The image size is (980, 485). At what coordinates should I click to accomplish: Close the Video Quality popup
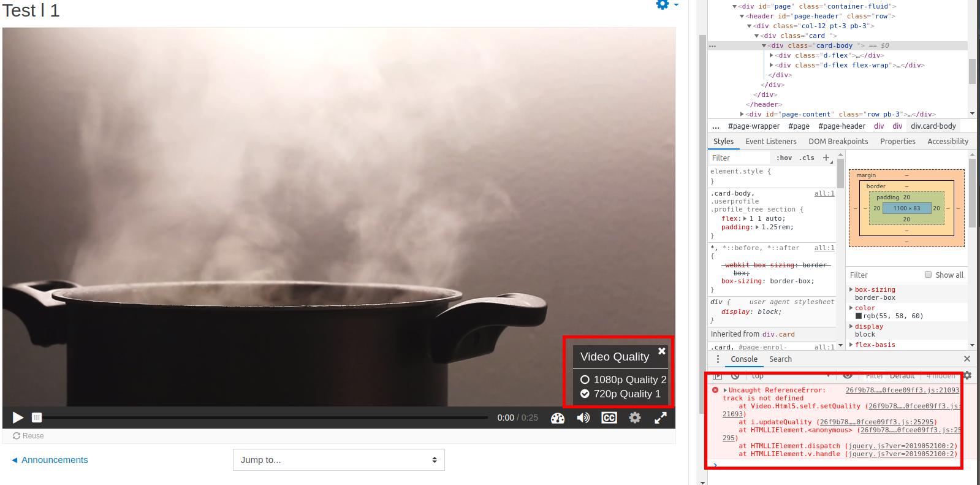pyautogui.click(x=662, y=351)
